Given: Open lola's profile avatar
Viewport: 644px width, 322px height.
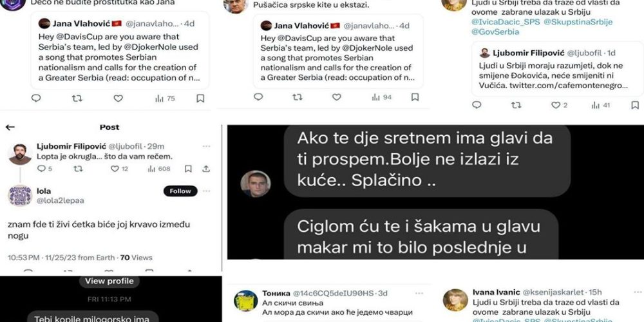Looking at the screenshot, I should pos(20,196).
